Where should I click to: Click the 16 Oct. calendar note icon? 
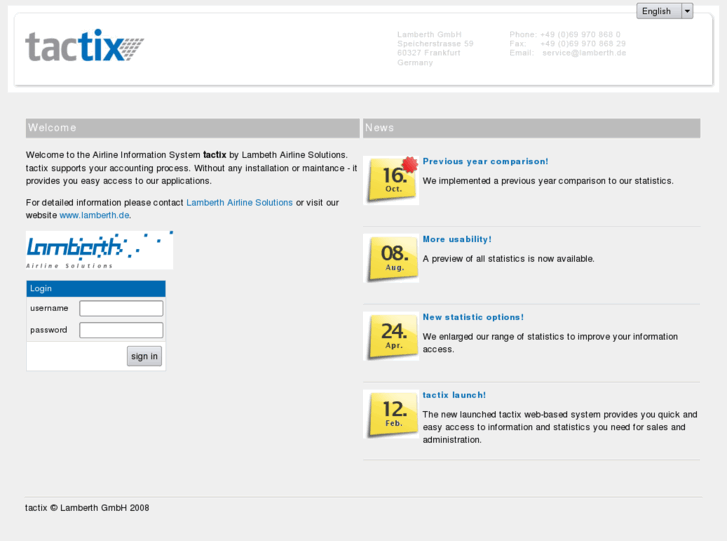(391, 180)
